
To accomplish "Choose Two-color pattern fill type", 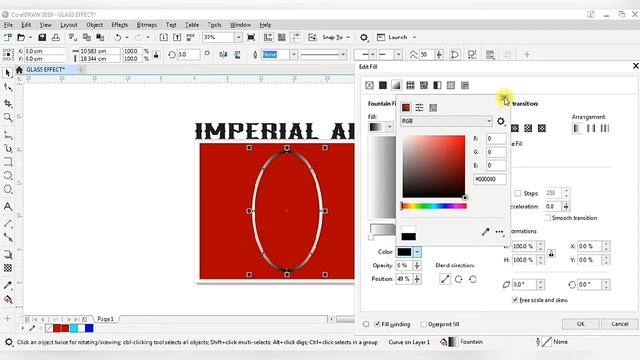I will point(438,85).
